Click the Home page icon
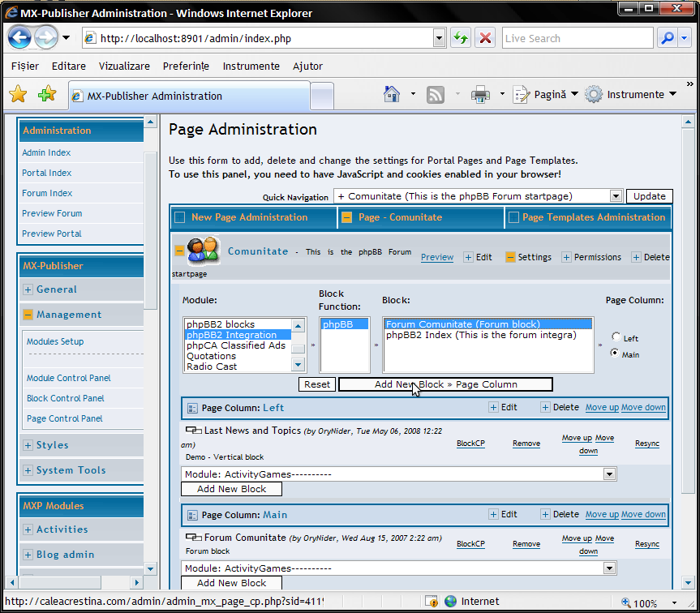Viewport: 700px width, 613px height. point(392,95)
